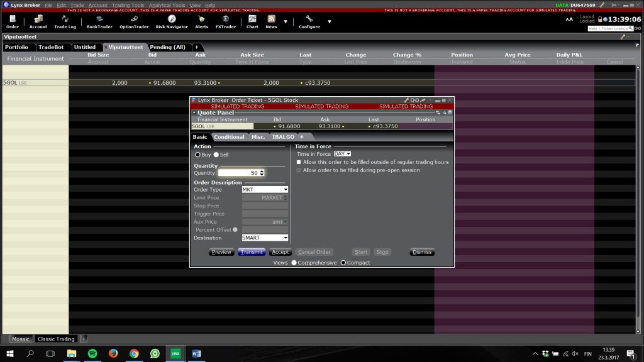Click the pin icon in Order Ticket title bar

[x=423, y=100]
